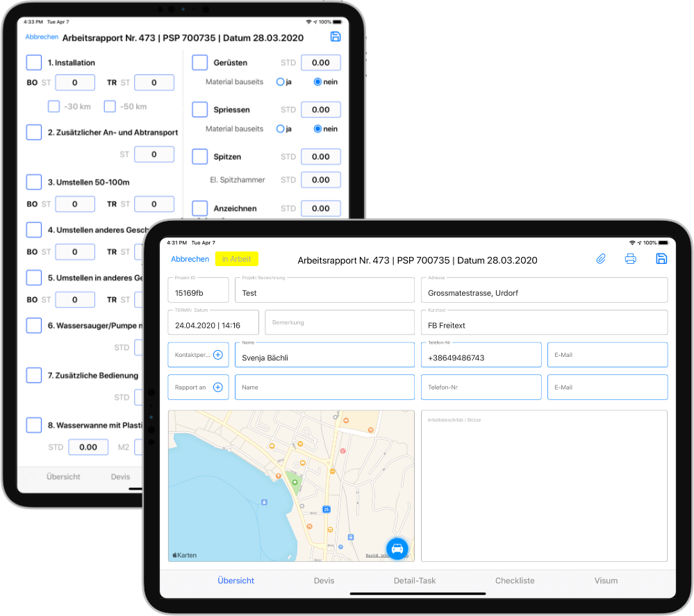
Task: Click the Apple Karten logo on map
Action: coord(184,555)
